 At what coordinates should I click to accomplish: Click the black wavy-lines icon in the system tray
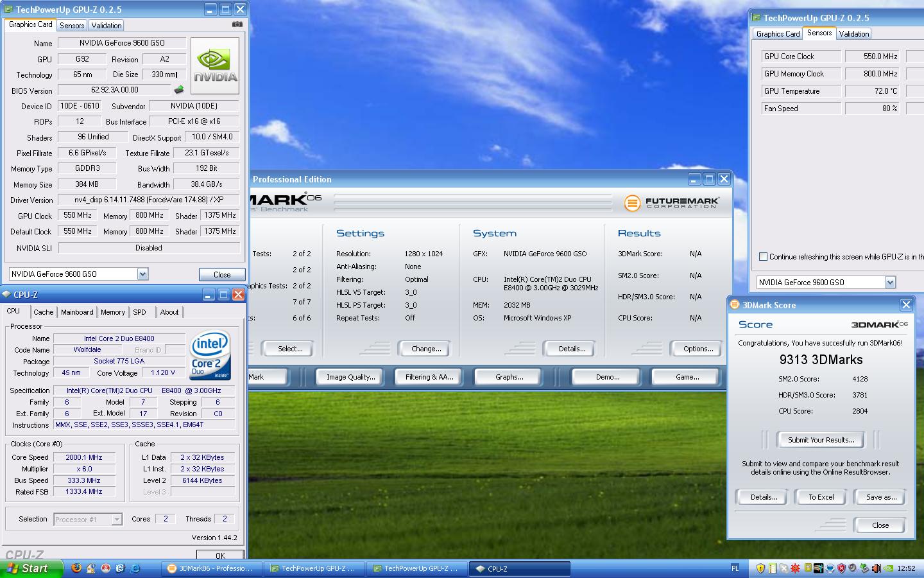[818, 568]
